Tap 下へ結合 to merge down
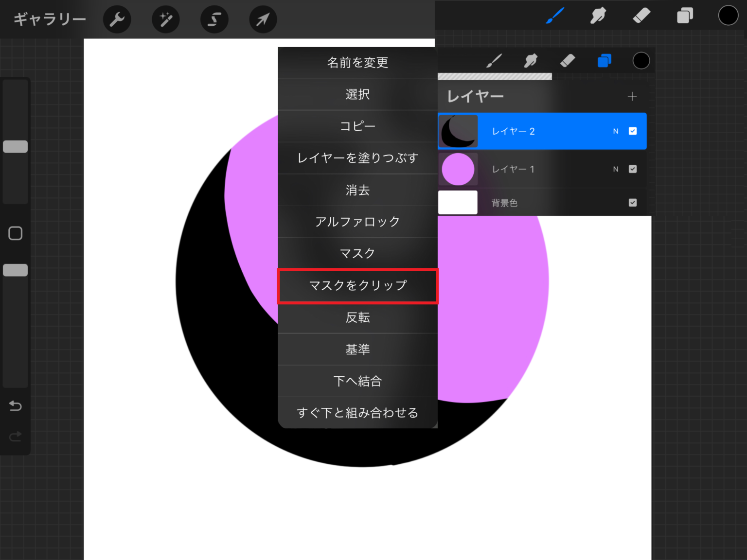Screen dimensions: 747x560 click(357, 381)
